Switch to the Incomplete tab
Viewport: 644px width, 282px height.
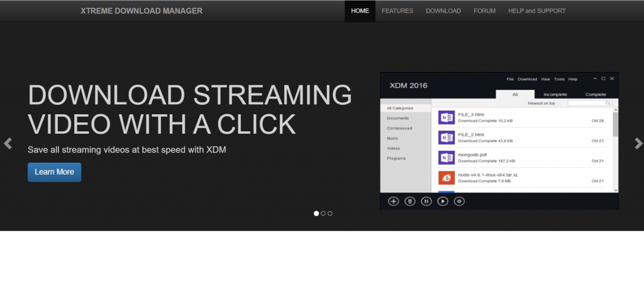(555, 94)
